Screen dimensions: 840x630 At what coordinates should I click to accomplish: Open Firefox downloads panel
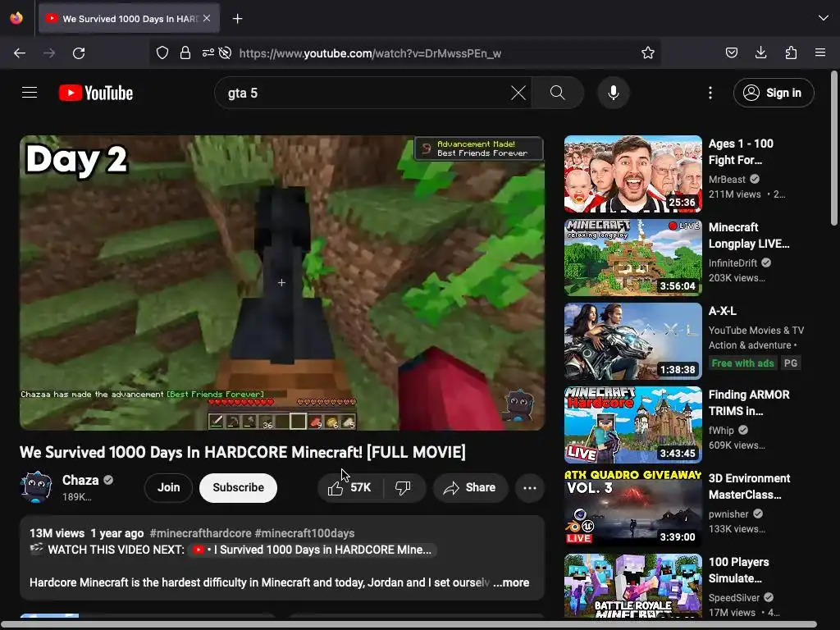pyautogui.click(x=760, y=52)
